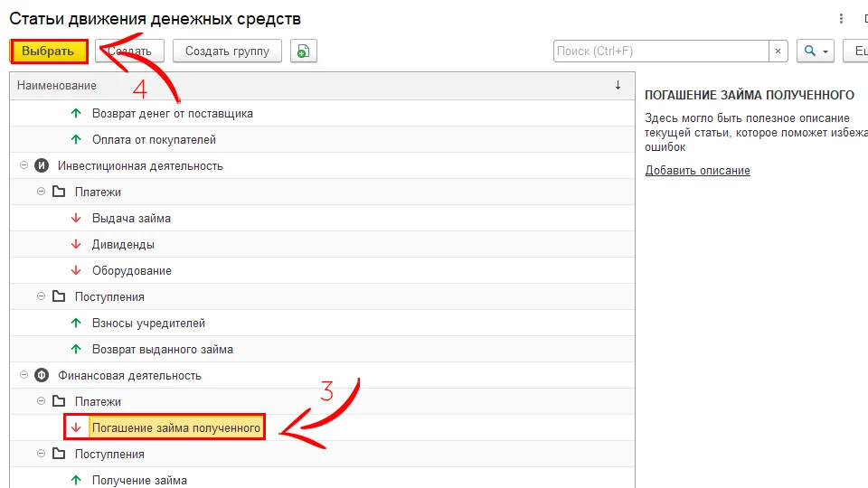Select the Возврат денег от поставщика item
Viewport: 868px width, 488px height.
tap(172, 114)
